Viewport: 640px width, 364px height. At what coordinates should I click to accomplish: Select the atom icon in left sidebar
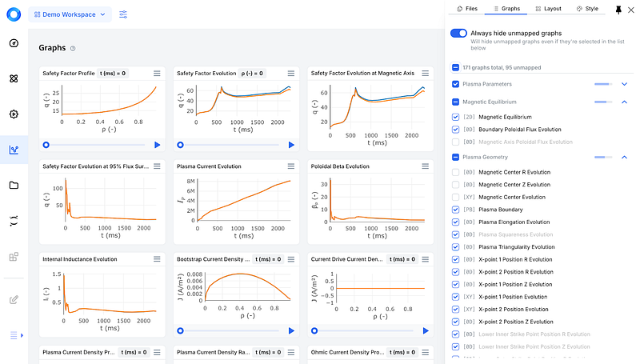coord(14,78)
